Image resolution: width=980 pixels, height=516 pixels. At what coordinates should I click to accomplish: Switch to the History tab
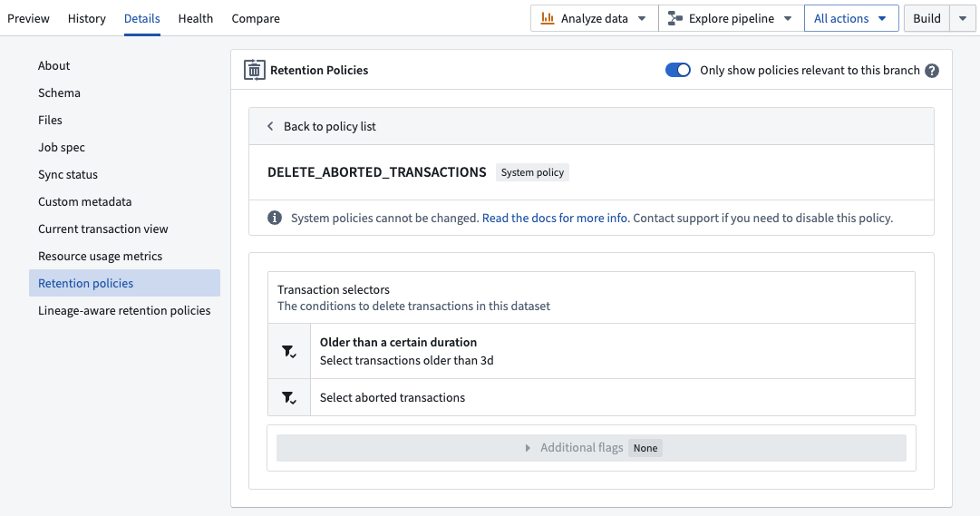(x=87, y=18)
